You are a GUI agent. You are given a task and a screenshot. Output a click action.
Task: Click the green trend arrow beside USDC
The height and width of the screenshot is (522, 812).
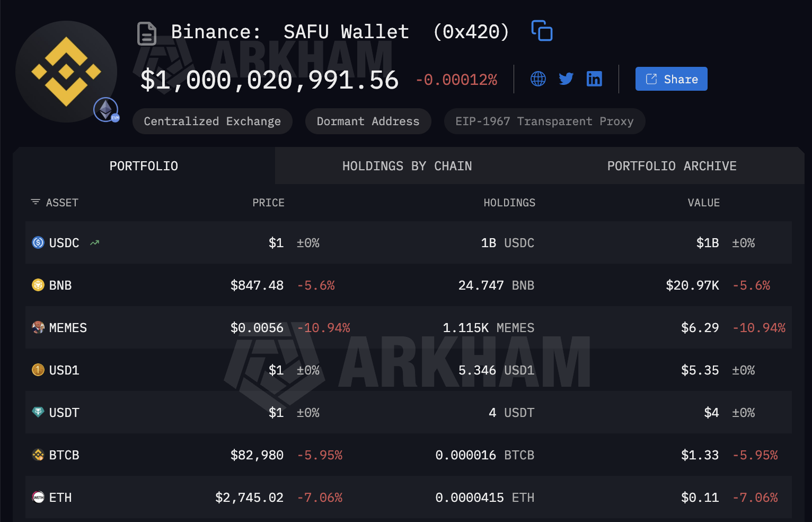coord(94,242)
